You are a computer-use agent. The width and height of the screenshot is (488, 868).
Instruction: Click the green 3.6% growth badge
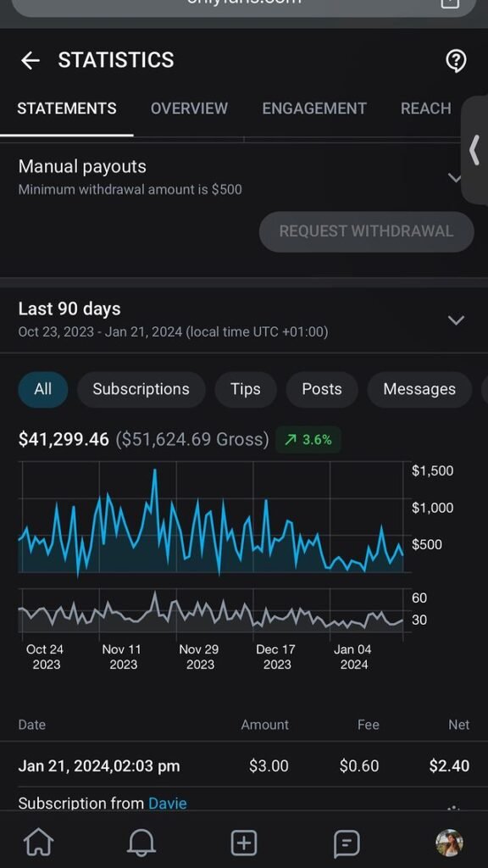tap(308, 440)
